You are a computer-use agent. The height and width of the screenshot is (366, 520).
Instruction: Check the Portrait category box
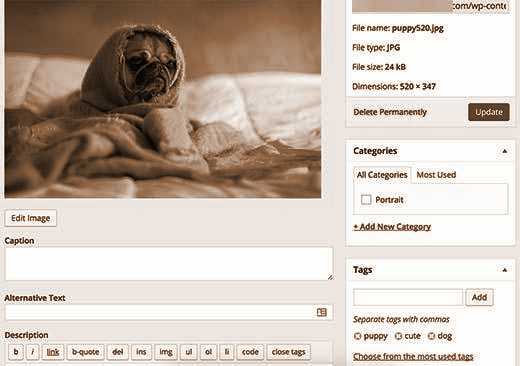(x=366, y=200)
